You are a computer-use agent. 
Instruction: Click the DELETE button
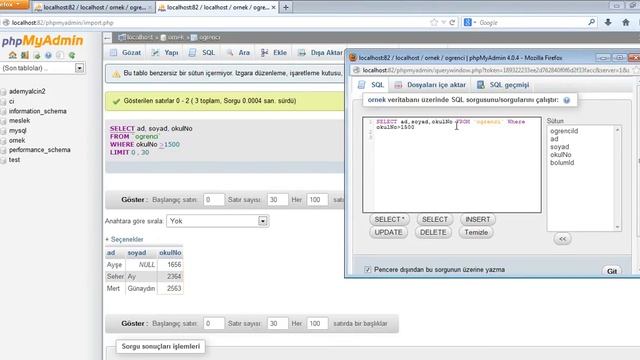click(x=433, y=232)
